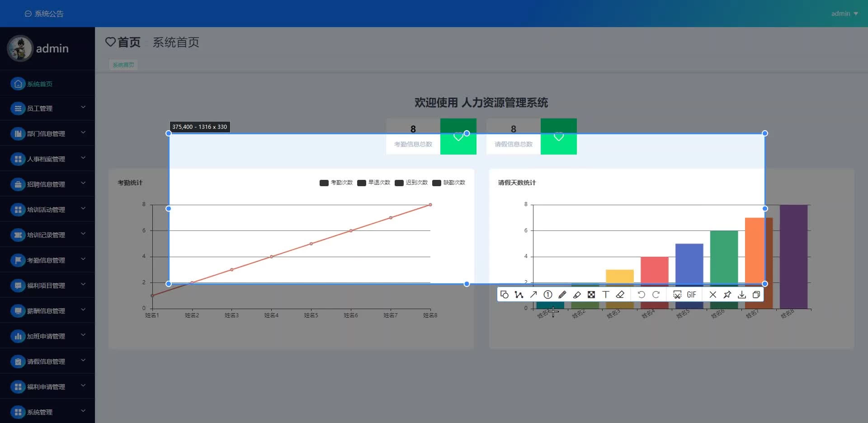Select the shapes tool in screenshot toolbar
Image resolution: width=868 pixels, height=423 pixels.
coord(505,295)
